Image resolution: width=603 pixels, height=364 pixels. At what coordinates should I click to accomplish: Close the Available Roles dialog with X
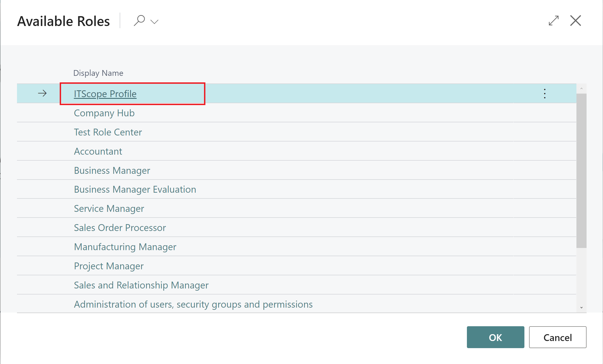(x=575, y=21)
